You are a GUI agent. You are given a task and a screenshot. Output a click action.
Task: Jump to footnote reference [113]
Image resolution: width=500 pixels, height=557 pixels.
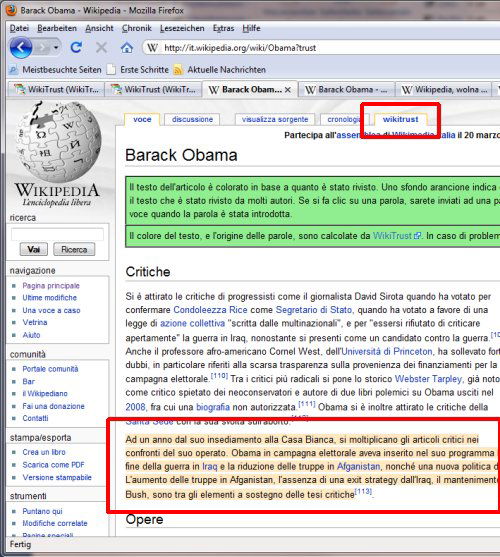[x=363, y=491]
